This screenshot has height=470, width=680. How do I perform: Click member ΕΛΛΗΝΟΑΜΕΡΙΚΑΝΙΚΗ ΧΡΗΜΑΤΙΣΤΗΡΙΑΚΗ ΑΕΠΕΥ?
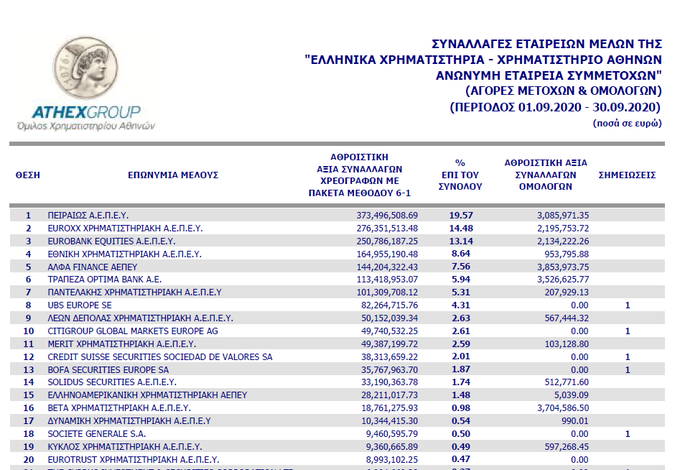[147, 395]
